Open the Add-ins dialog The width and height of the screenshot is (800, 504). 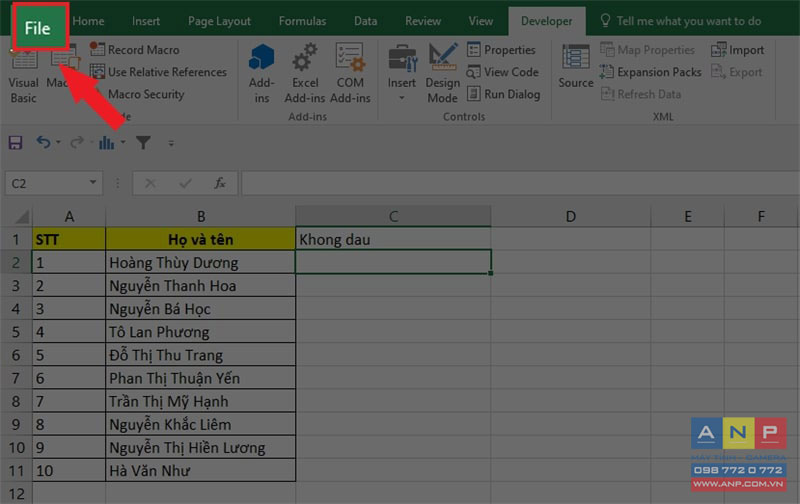[262, 74]
